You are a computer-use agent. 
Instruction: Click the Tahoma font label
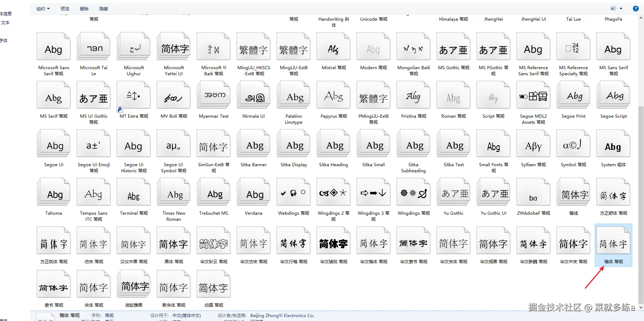coord(54,213)
